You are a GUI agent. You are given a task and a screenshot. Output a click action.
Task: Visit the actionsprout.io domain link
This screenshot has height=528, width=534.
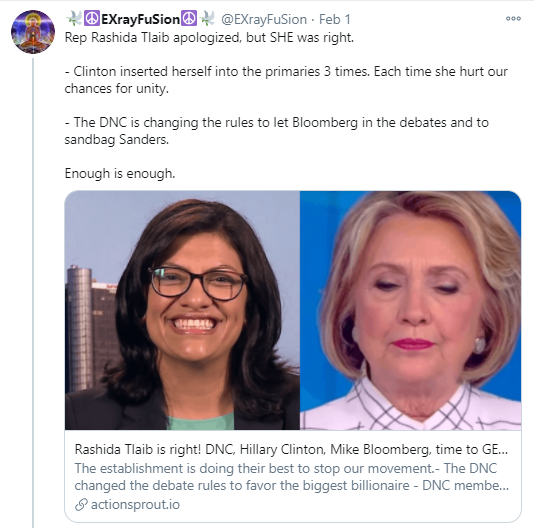click(x=135, y=504)
